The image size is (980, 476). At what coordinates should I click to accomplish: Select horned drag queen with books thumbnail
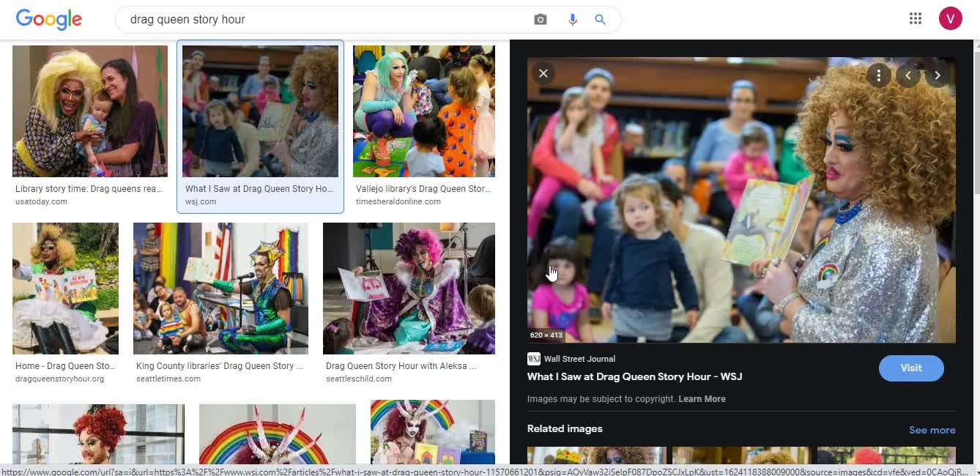pyautogui.click(x=433, y=432)
